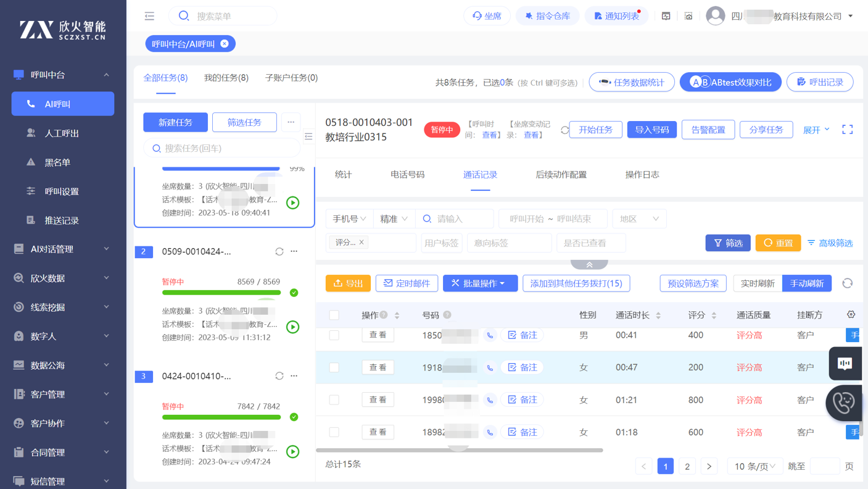Check the row with call duration 01:21
Screen dimensions: 868x489
(334, 400)
